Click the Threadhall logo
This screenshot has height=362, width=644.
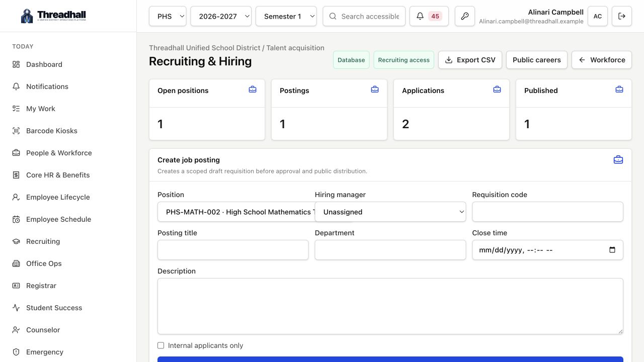(53, 16)
